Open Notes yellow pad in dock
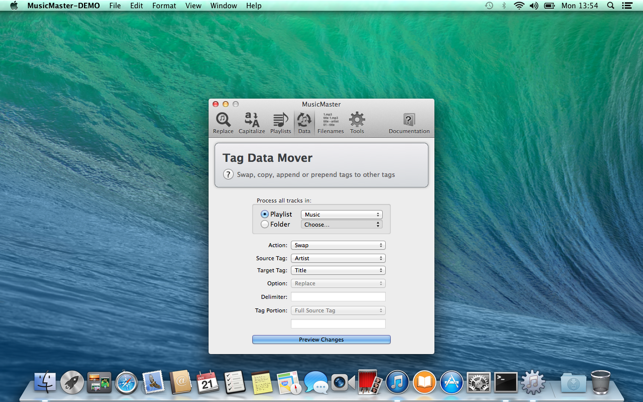The width and height of the screenshot is (643, 402). point(262,382)
